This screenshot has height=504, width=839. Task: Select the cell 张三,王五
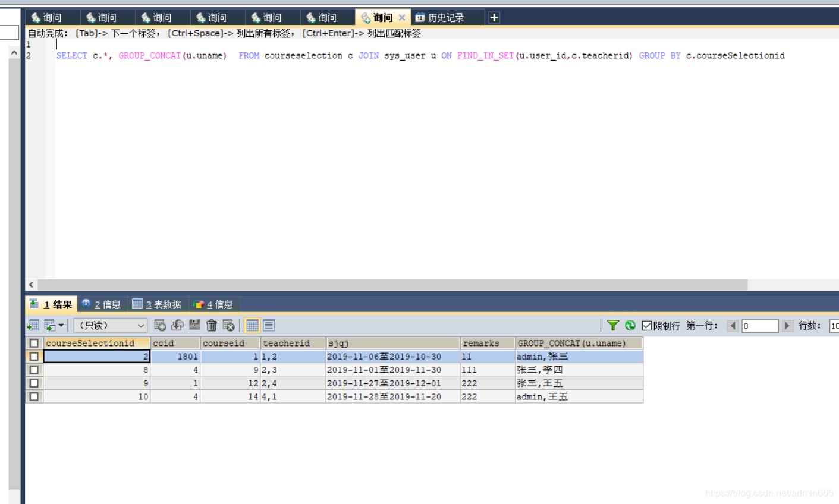[579, 383]
